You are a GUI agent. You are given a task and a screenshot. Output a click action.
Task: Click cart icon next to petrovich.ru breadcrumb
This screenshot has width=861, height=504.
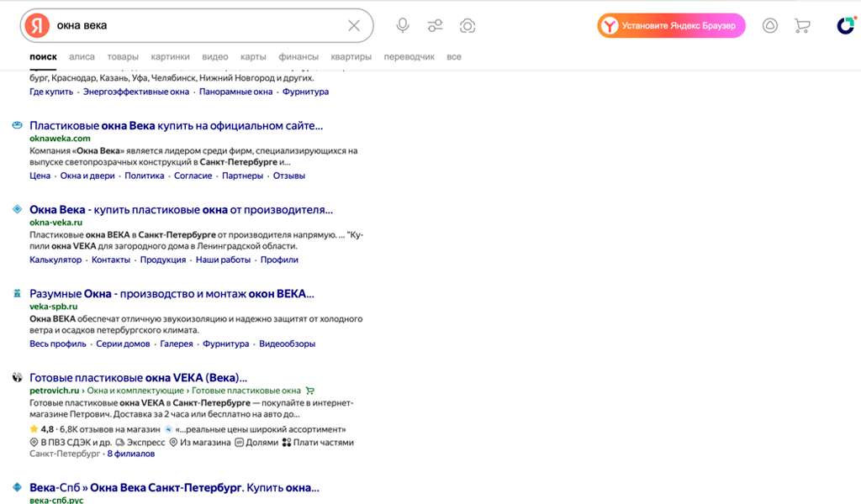[x=310, y=391]
